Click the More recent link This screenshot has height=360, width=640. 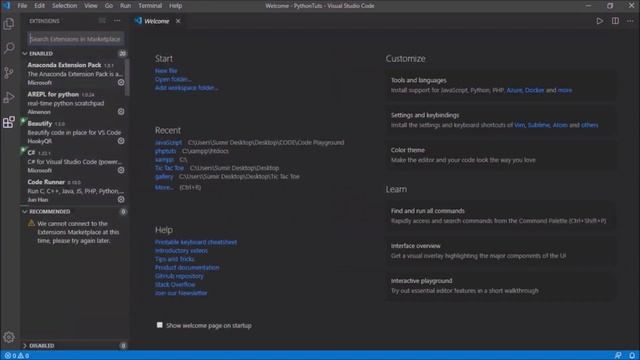tap(164, 187)
